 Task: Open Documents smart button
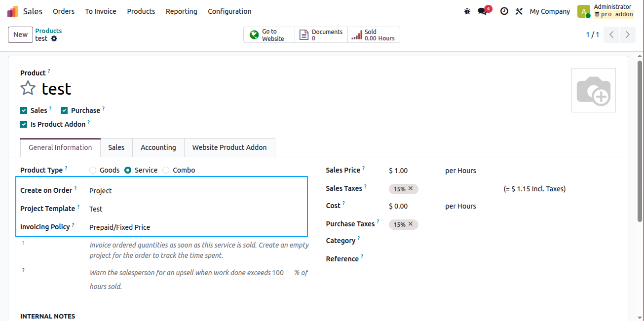[321, 35]
